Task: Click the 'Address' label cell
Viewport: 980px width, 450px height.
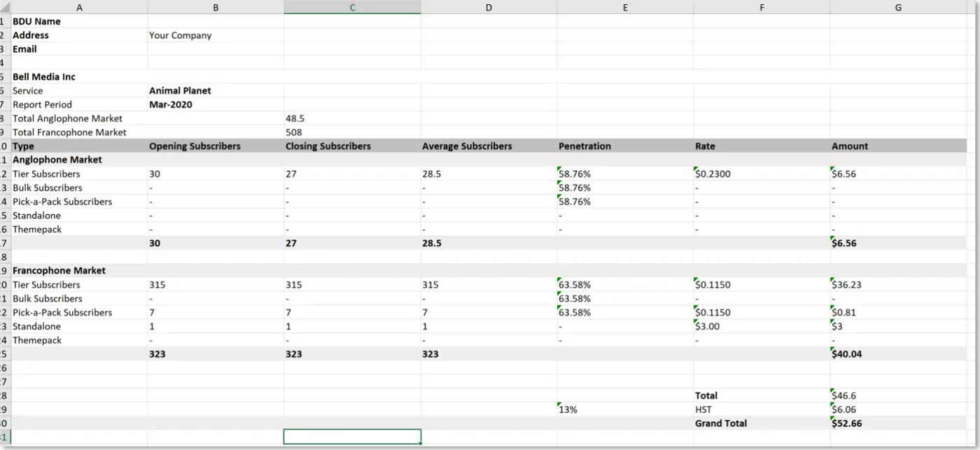Action: pos(79,35)
